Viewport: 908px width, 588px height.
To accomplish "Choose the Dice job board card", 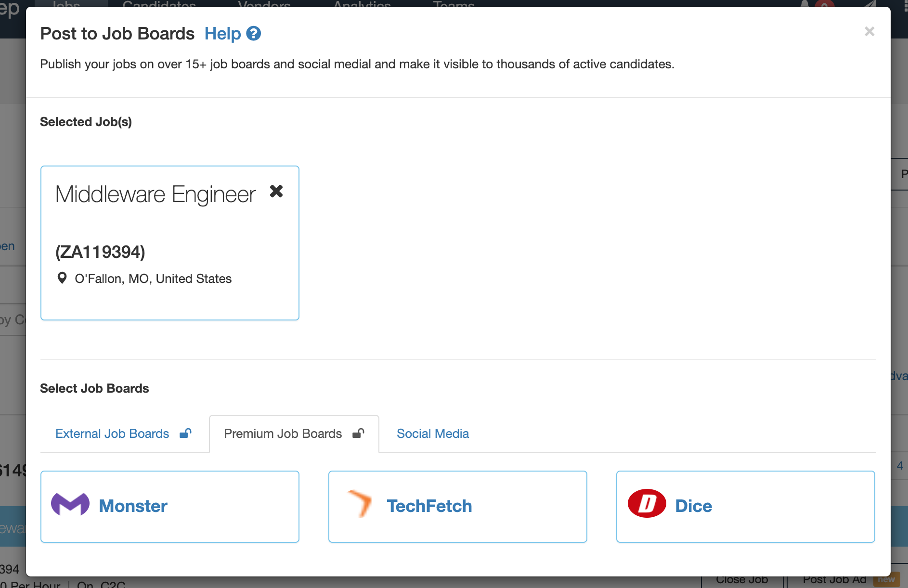I will point(746,507).
